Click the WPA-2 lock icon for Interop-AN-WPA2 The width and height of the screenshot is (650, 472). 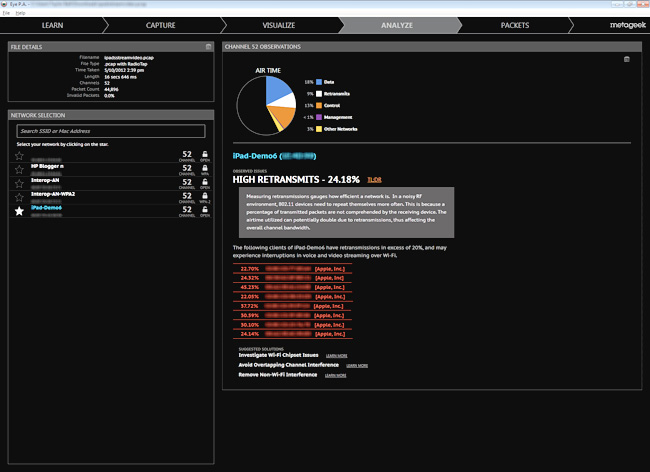(205, 195)
